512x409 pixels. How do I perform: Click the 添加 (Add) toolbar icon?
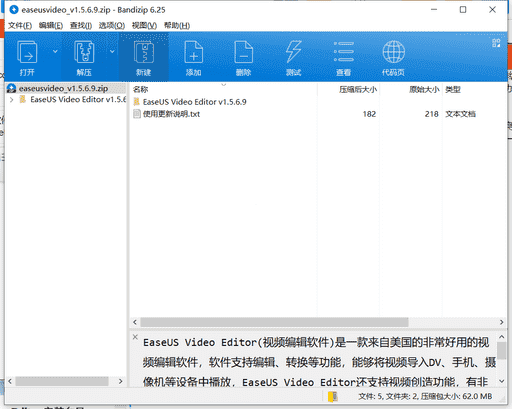193,52
